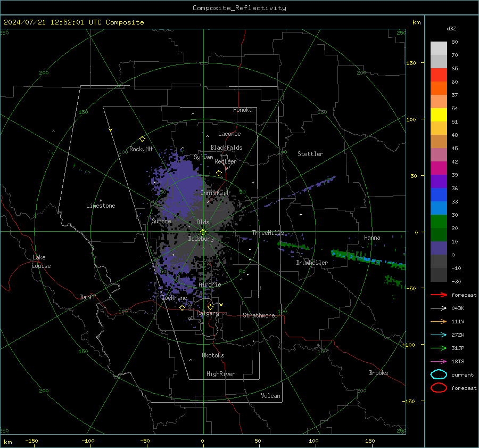Click the Cochrane town label

[x=174, y=298]
